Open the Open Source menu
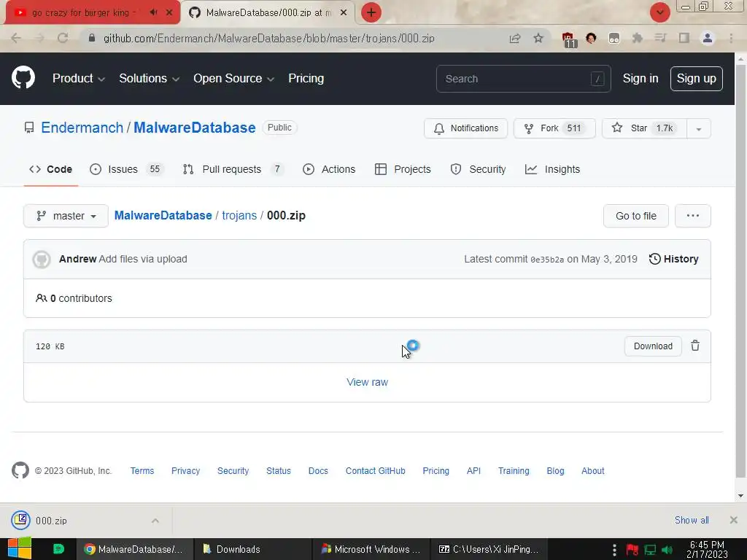 [233, 79]
